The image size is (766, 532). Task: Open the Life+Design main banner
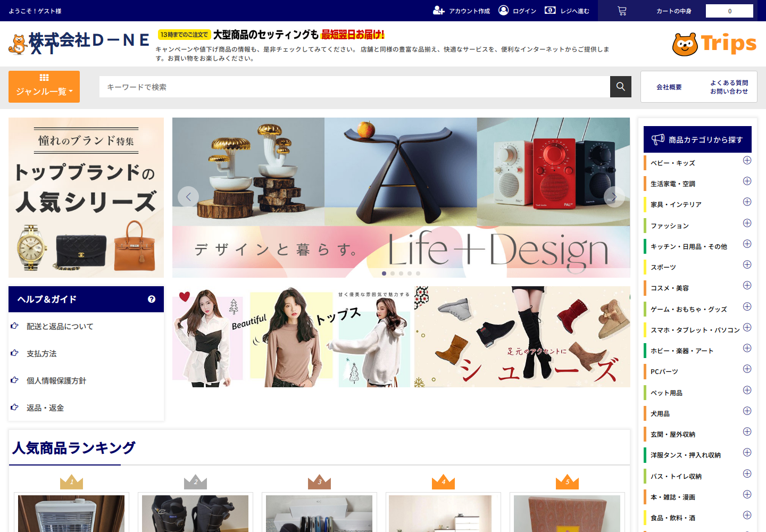(x=401, y=197)
